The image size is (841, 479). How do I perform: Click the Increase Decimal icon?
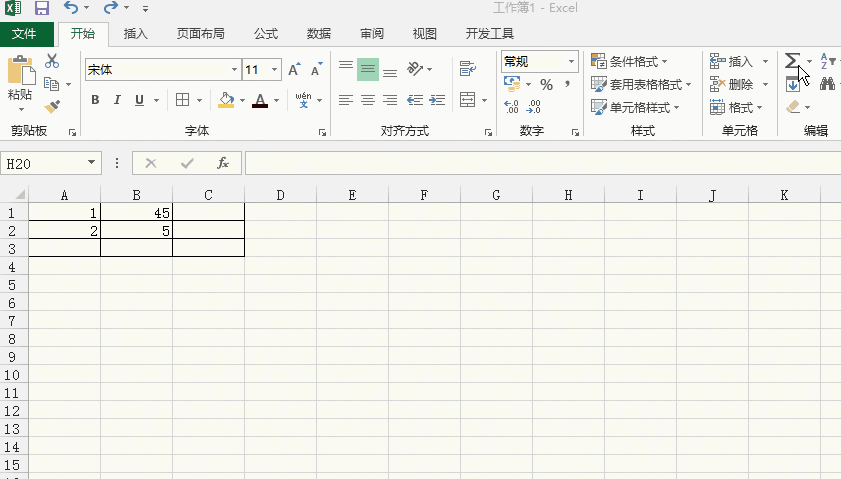pyautogui.click(x=512, y=106)
